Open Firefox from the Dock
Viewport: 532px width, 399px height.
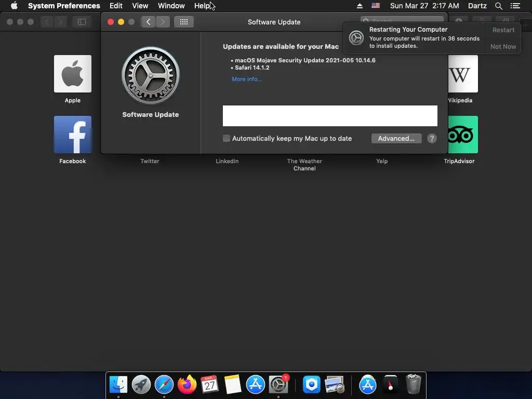click(x=187, y=384)
